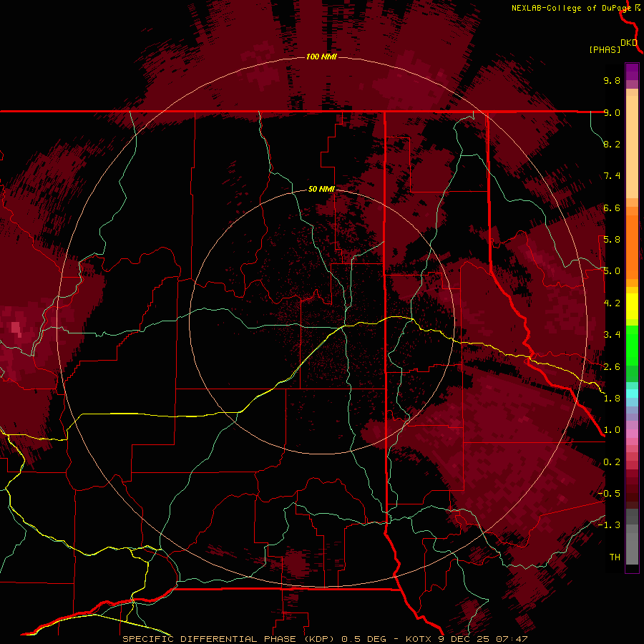Viewport: 644px width, 644px height.
Task: Click the purple segment atop the color bar
Action: (x=632, y=72)
